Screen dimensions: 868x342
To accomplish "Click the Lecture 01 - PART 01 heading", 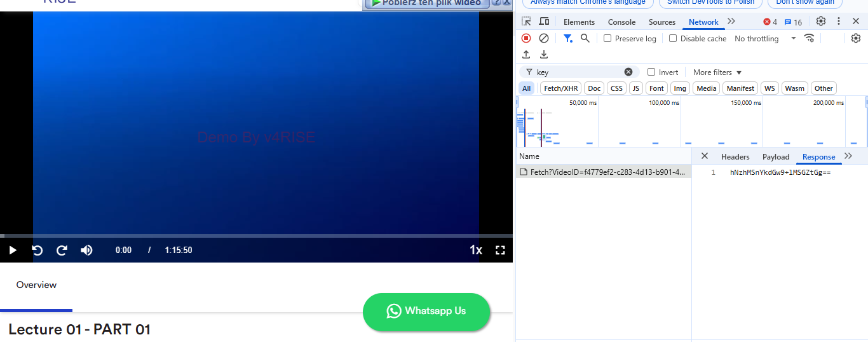I will (79, 329).
